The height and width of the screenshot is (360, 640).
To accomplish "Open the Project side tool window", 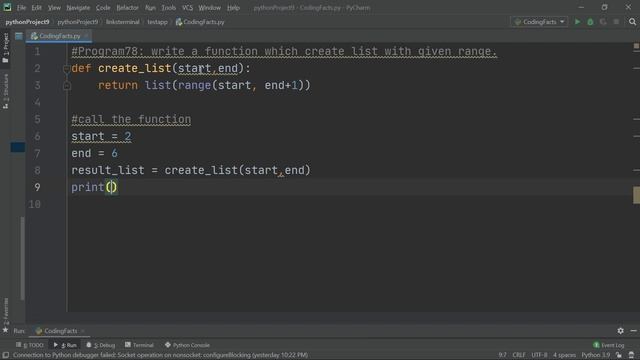I will click(5, 48).
